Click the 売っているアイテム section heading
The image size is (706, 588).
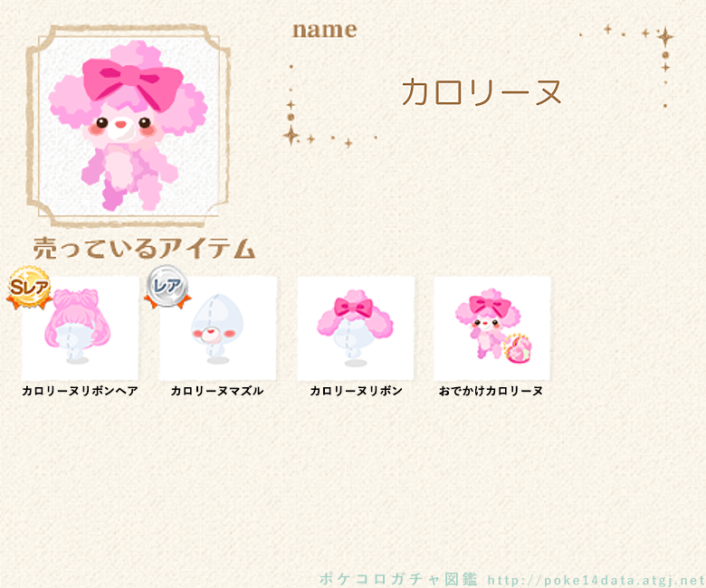point(144,249)
